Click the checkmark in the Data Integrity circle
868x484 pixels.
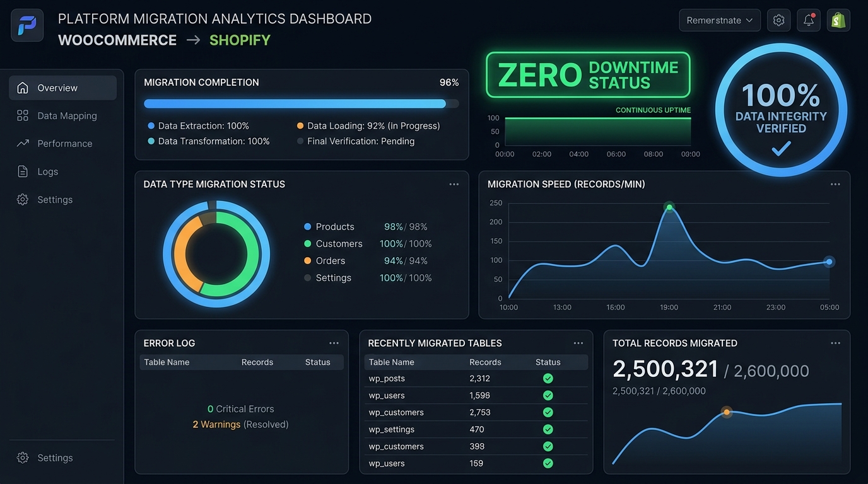[781, 149]
